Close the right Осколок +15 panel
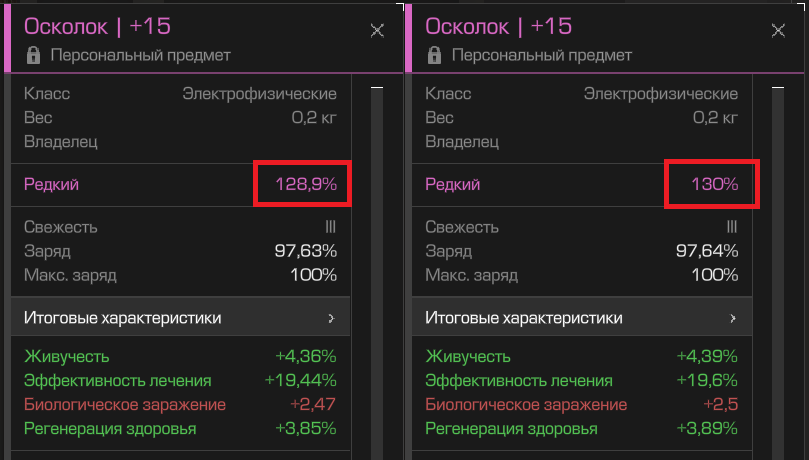Screen dimensions: 809x460 pos(778,30)
